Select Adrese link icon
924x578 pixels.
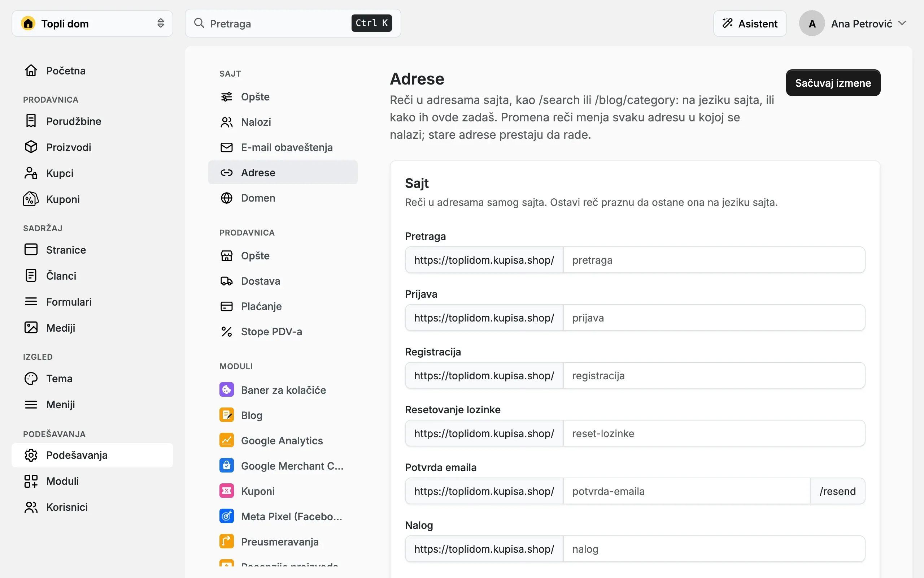tap(226, 172)
